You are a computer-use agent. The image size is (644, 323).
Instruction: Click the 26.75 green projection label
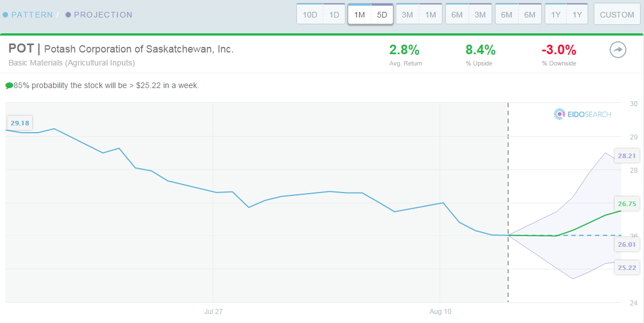click(627, 204)
